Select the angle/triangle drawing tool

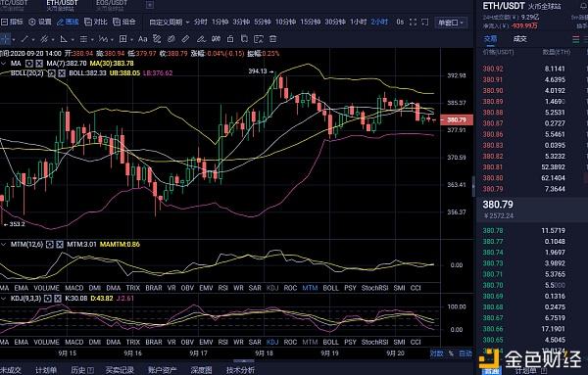tap(64, 39)
